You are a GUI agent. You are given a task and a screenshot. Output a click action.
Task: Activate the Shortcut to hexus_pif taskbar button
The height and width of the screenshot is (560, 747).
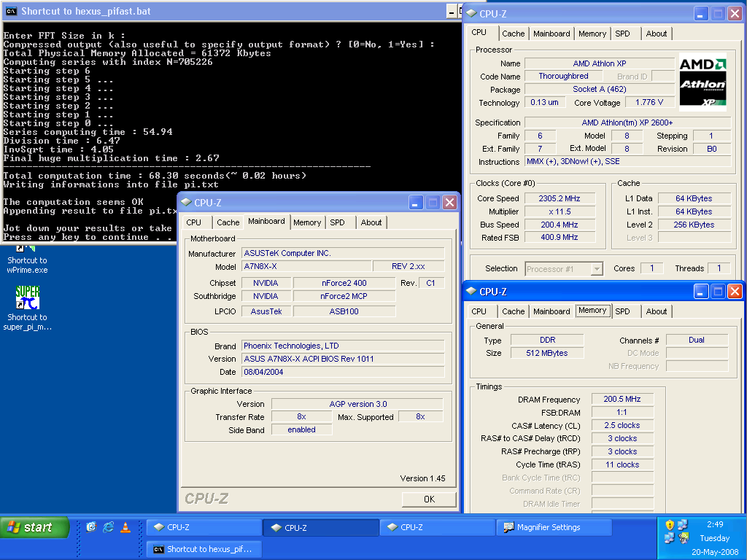click(x=204, y=549)
